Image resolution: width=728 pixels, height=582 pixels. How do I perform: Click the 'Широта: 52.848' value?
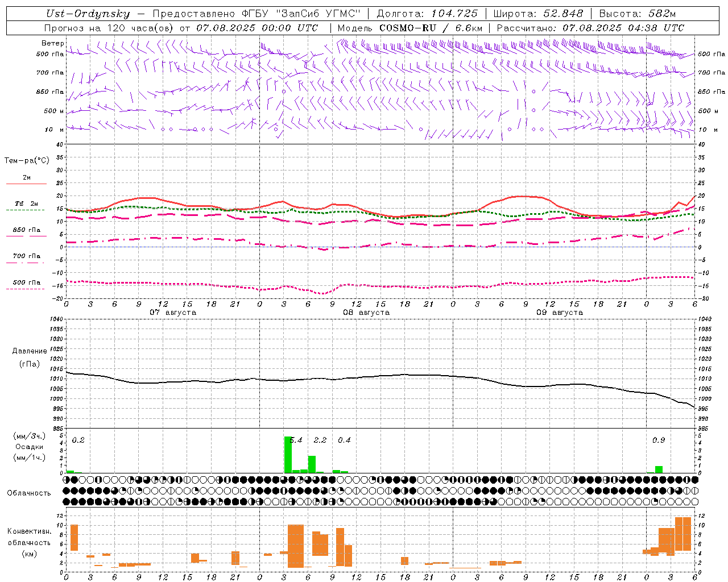pyautogui.click(x=538, y=14)
